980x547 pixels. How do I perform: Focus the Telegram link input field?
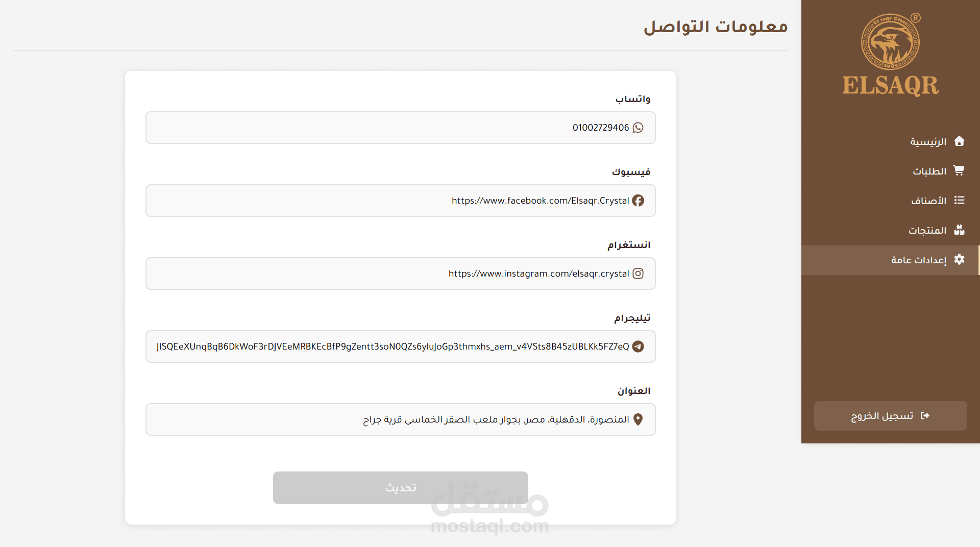[401, 346]
